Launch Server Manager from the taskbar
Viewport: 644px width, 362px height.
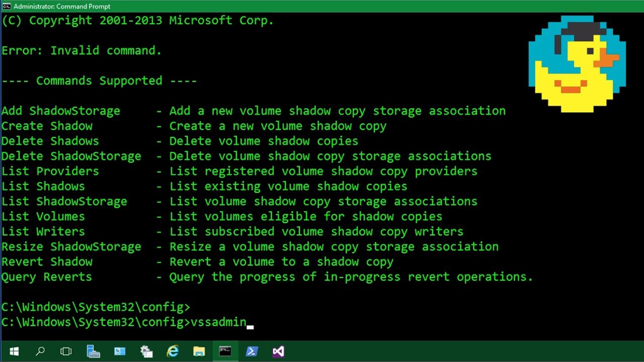(x=93, y=351)
